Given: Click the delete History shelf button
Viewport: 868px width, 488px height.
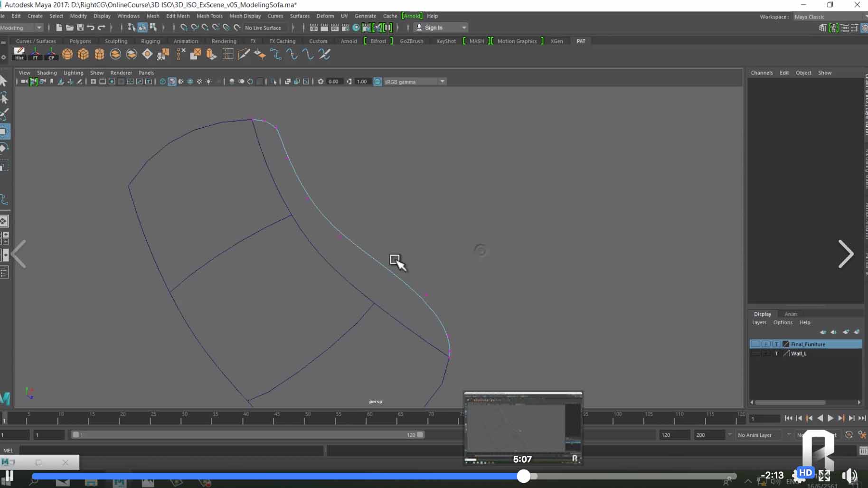Looking at the screenshot, I should pos(19,54).
